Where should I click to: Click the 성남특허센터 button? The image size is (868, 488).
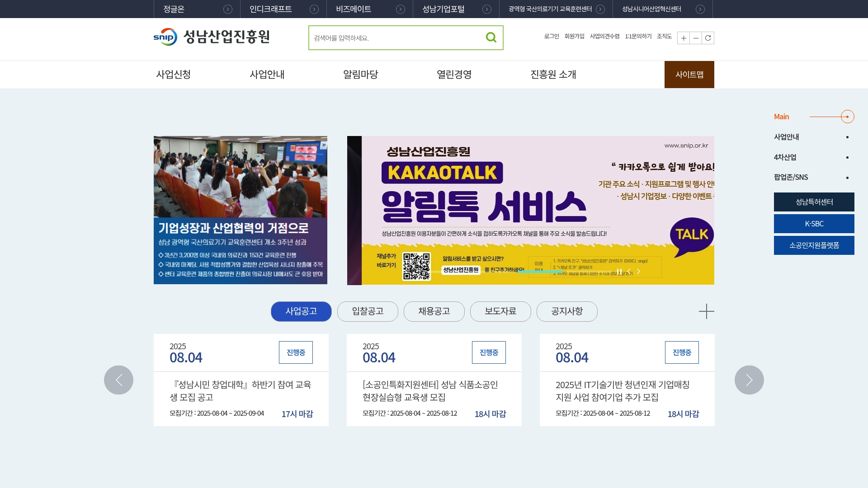click(814, 202)
